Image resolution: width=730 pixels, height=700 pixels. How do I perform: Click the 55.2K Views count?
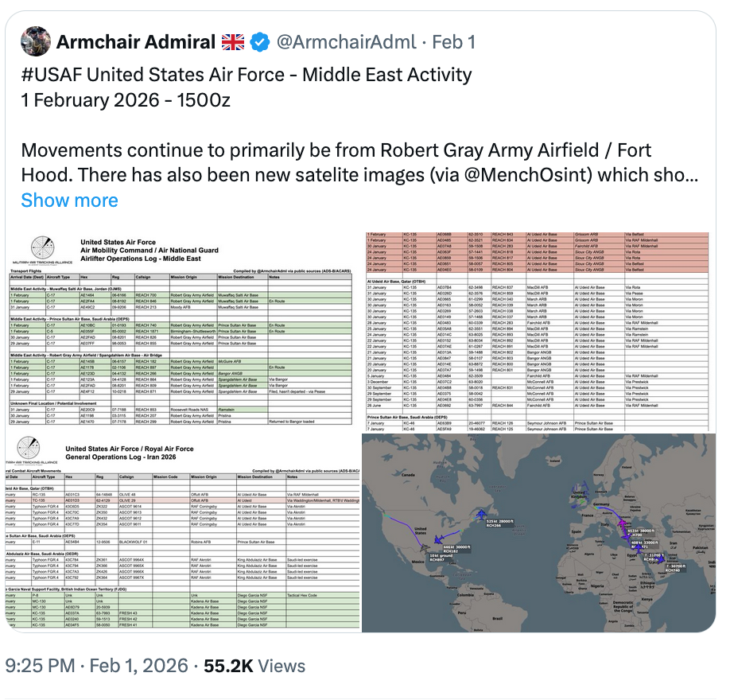(x=254, y=664)
